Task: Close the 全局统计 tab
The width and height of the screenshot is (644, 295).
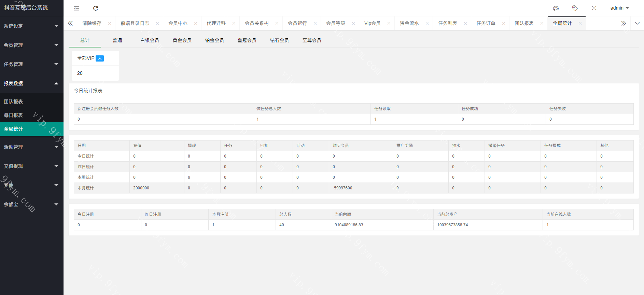Action: tap(580, 24)
